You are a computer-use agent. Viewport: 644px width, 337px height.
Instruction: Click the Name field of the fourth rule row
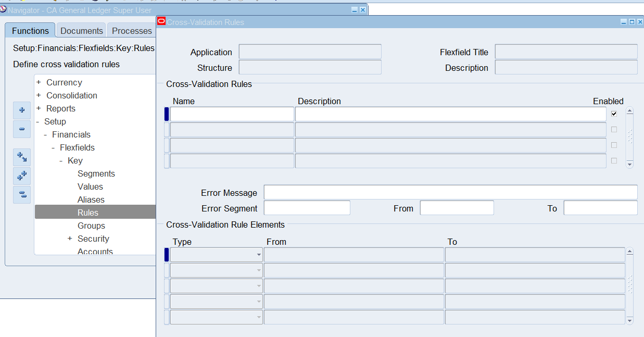point(232,161)
